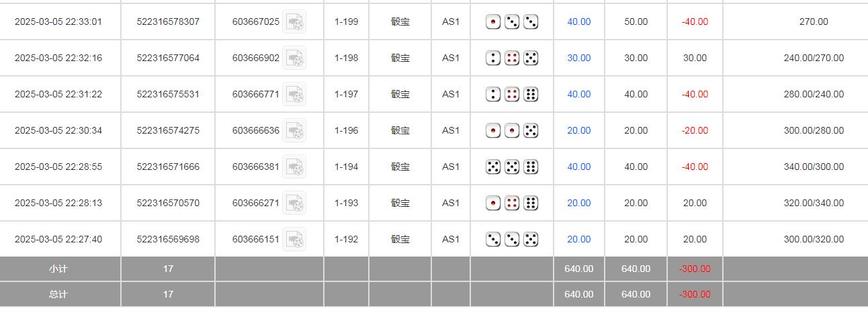Open blue 40.00 bet link at 22:33:01
This screenshot has width=868, height=321.
[x=578, y=22]
